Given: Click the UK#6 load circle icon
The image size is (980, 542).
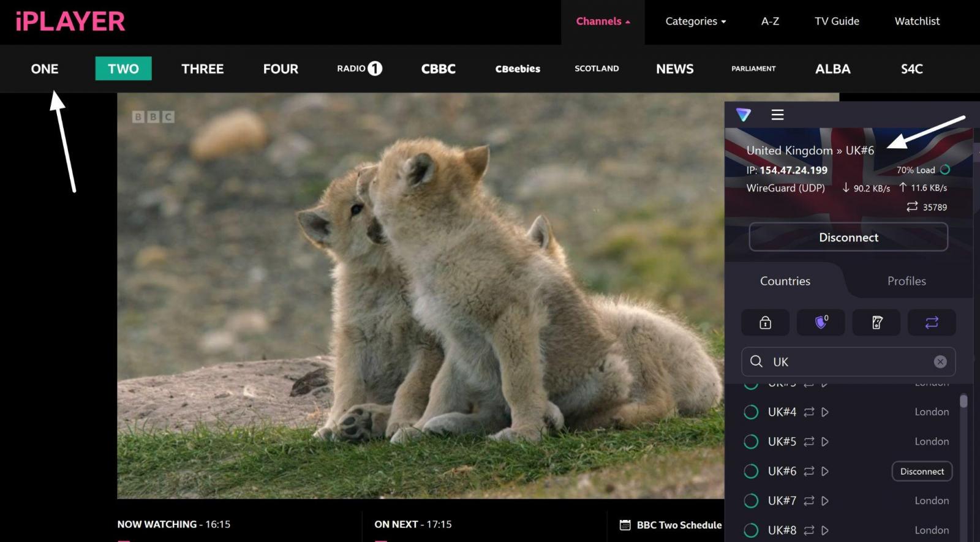Looking at the screenshot, I should 751,471.
